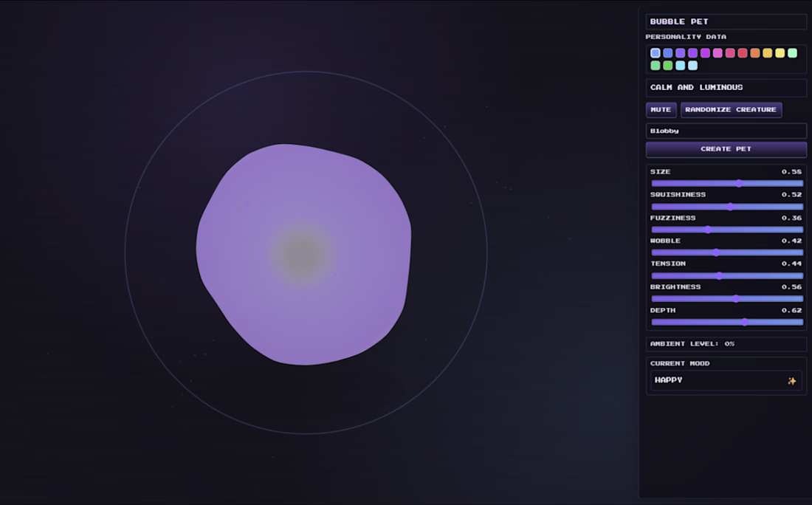812x505 pixels.
Task: Set the Fuzziness slider
Action: (x=727, y=230)
